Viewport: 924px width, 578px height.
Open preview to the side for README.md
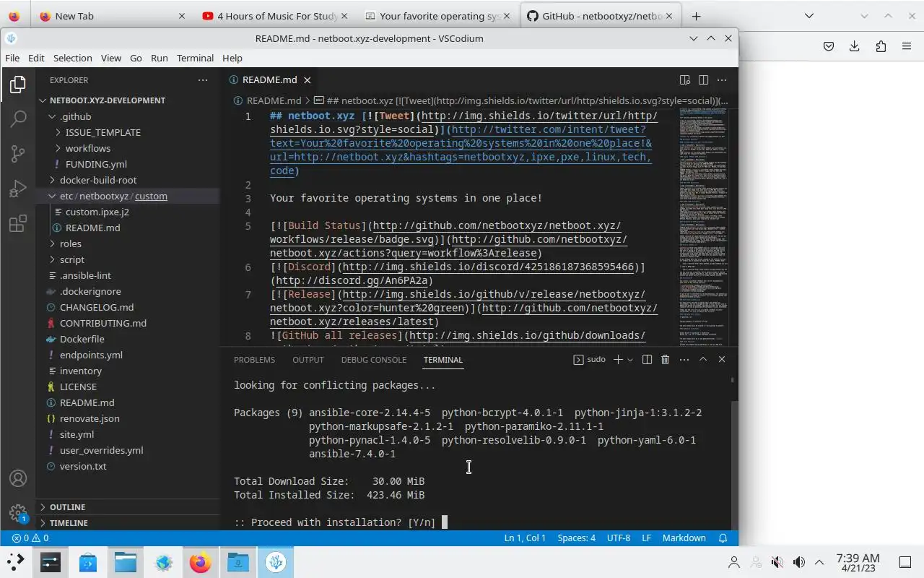pyautogui.click(x=684, y=80)
